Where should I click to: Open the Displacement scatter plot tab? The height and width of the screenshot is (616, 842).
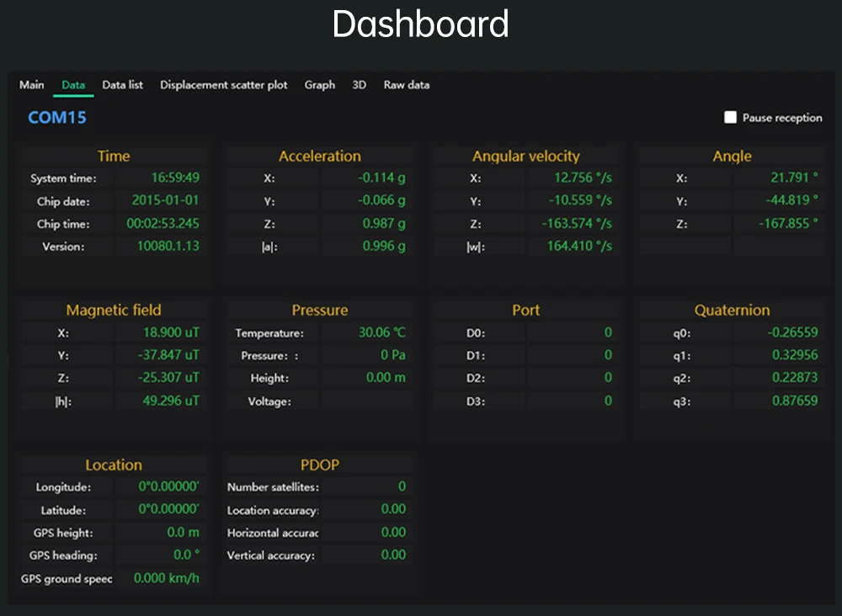click(223, 85)
